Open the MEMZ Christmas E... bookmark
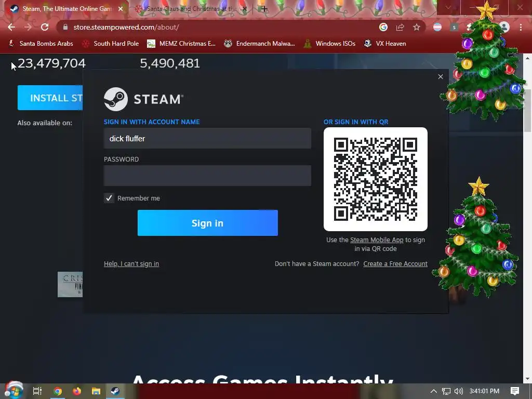This screenshot has width=532, height=399. pyautogui.click(x=181, y=44)
